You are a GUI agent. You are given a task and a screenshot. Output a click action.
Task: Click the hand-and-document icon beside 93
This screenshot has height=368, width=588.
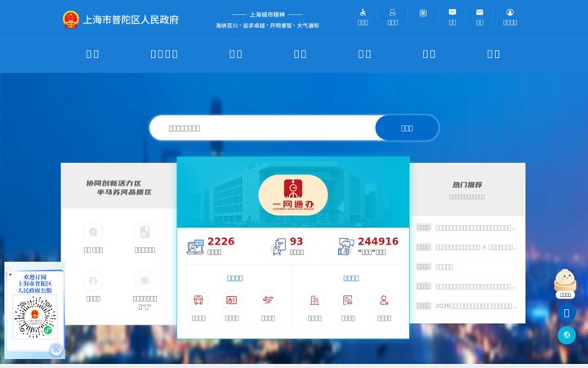(278, 247)
